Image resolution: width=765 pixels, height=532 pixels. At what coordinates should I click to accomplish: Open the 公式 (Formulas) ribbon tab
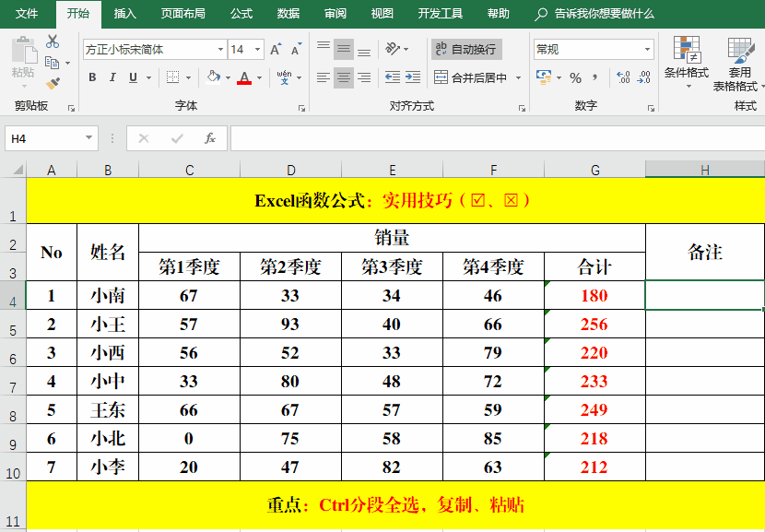241,14
